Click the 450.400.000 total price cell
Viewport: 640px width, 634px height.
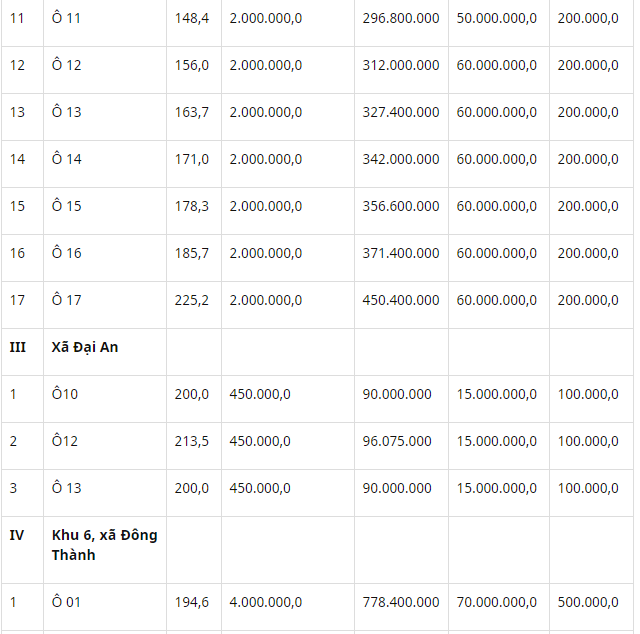401,300
